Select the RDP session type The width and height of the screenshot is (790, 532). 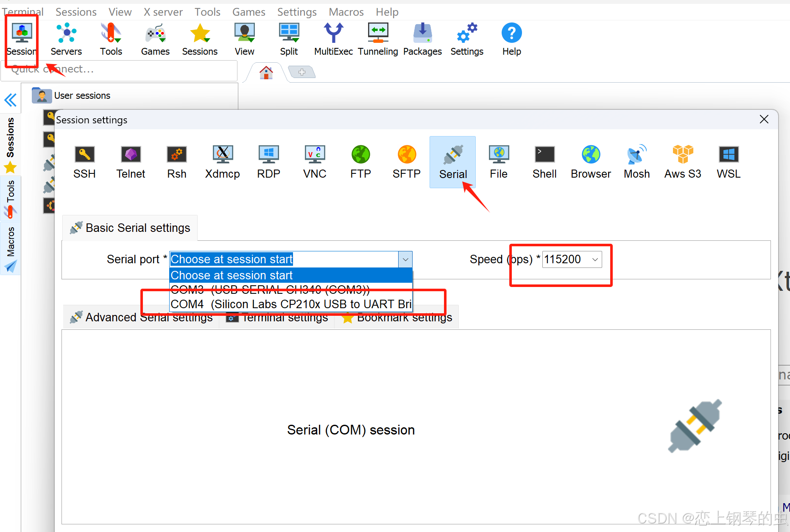(269, 162)
